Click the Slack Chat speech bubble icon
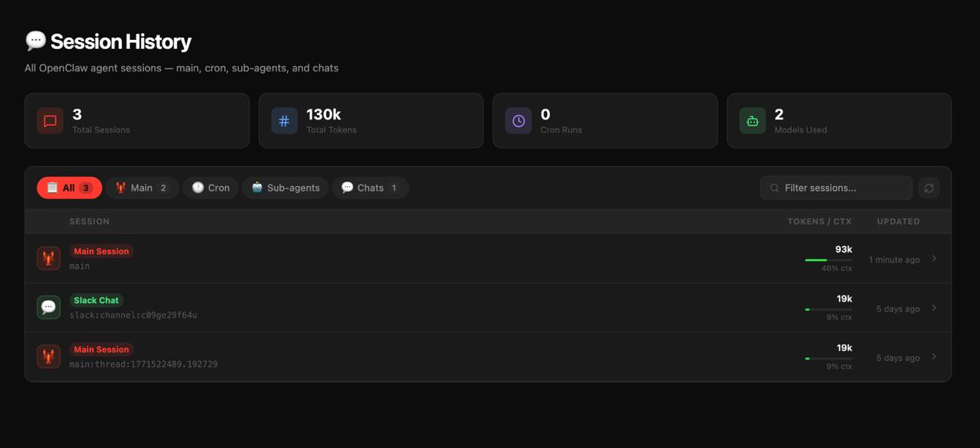 (x=49, y=307)
